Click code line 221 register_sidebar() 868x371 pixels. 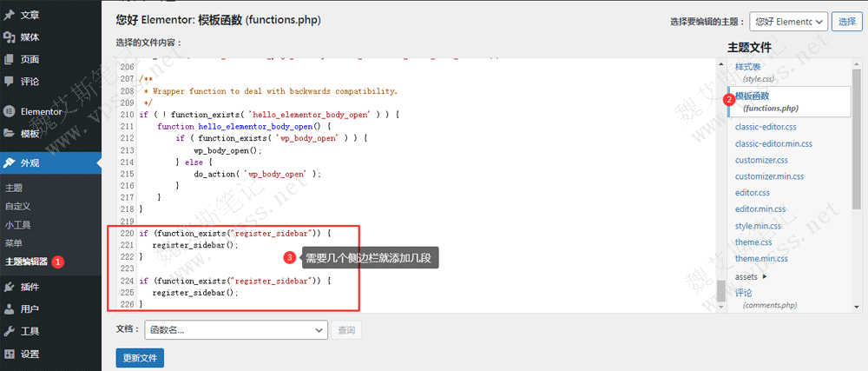pyautogui.click(x=195, y=245)
